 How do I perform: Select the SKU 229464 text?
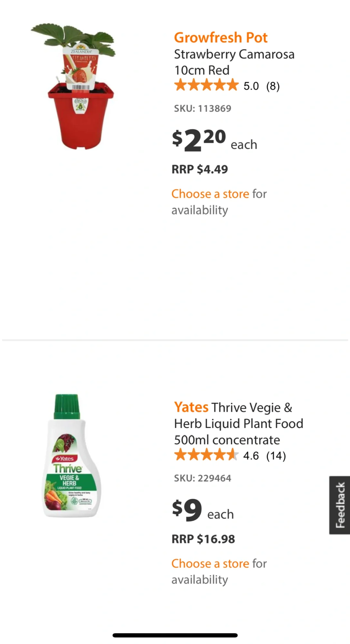pos(203,478)
